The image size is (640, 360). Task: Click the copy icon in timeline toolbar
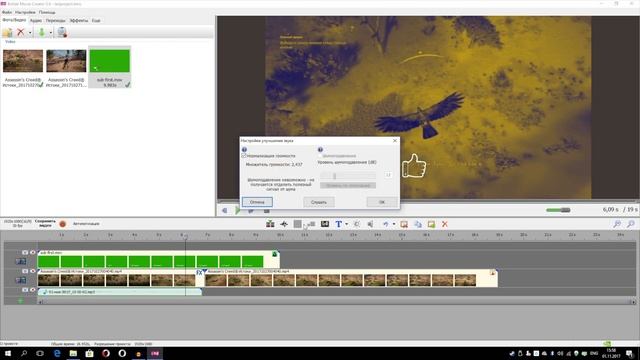418,224
